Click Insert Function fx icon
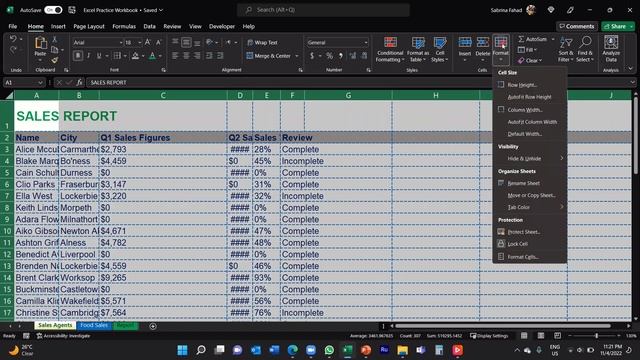 coord(79,82)
